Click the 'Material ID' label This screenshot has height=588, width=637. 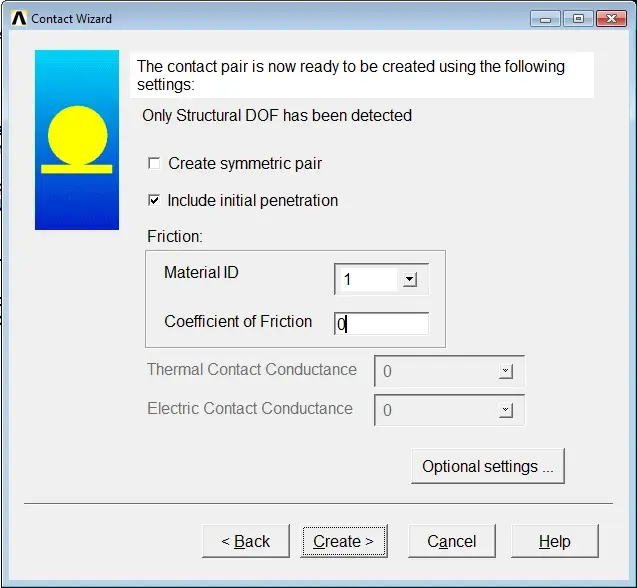[201, 272]
